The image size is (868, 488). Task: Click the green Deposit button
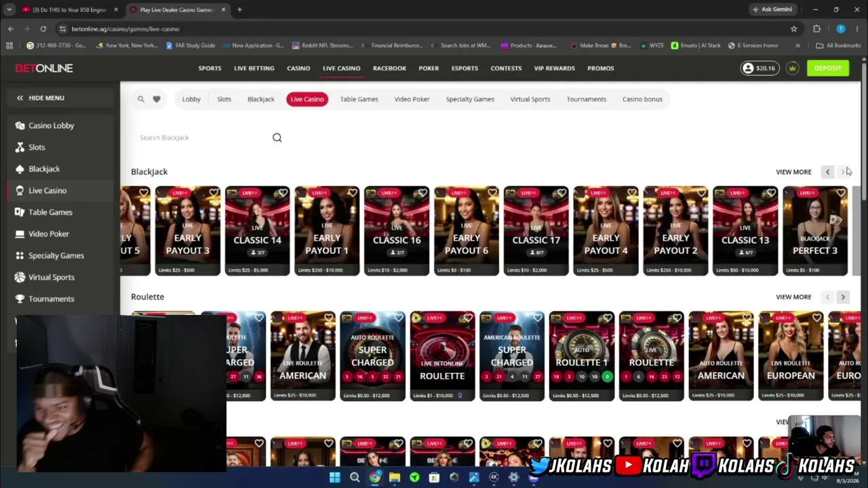827,68
